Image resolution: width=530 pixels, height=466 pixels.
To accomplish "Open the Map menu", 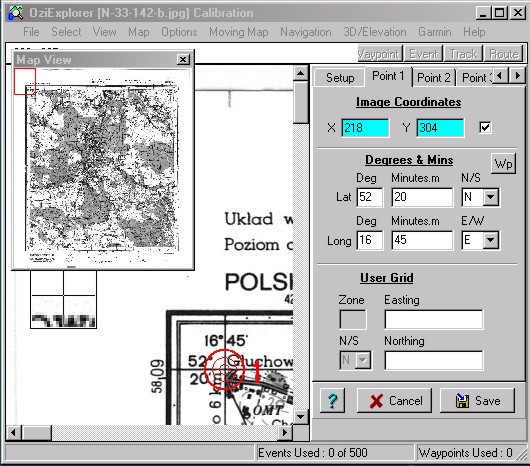I will pyautogui.click(x=139, y=32).
